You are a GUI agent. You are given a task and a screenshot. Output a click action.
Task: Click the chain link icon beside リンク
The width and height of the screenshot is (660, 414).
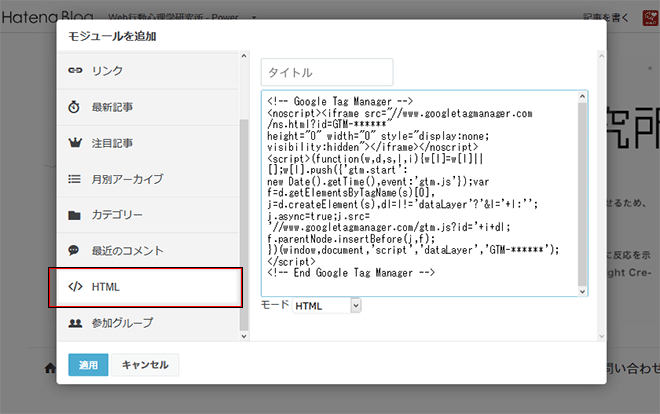click(75, 70)
